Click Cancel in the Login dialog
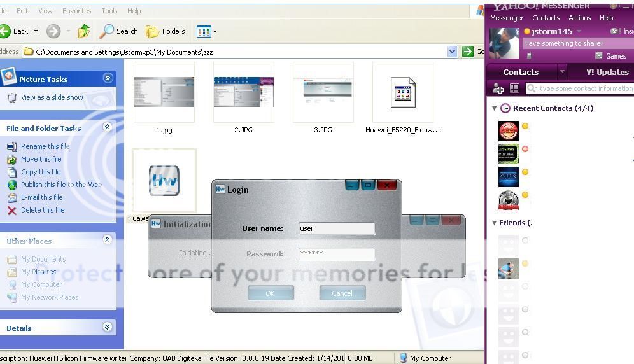634x364 pixels. pyautogui.click(x=342, y=293)
